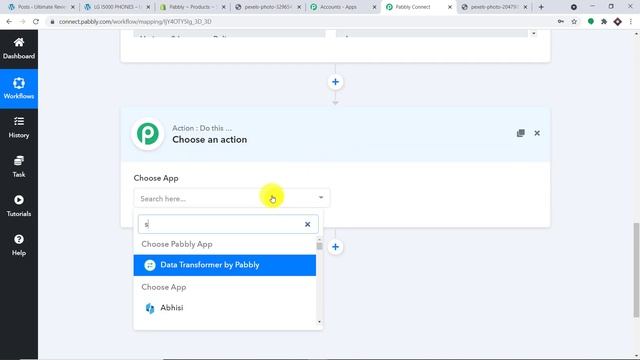This screenshot has height=360, width=640.
Task: Click the Pabbly logo on the action step
Action: point(148,133)
